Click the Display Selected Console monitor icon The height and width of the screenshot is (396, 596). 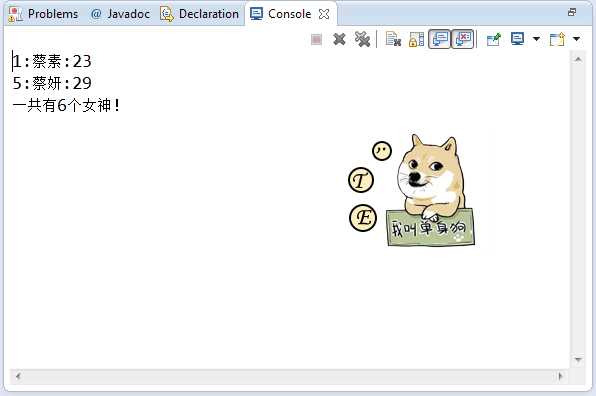click(x=517, y=39)
